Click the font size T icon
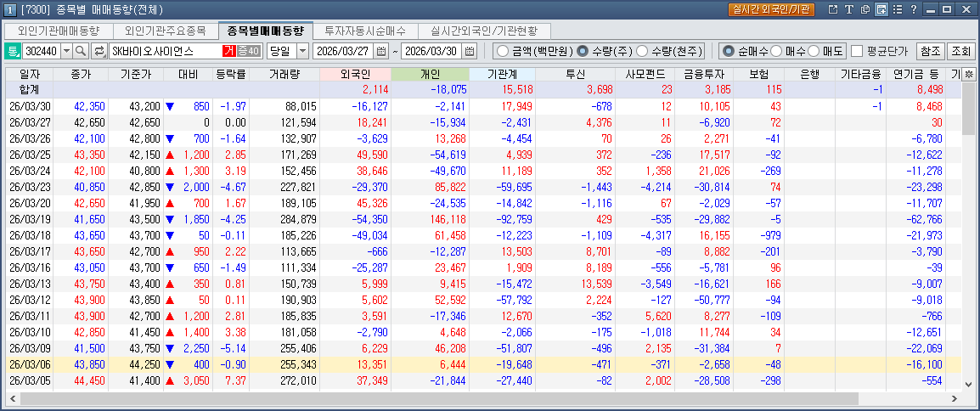Image resolution: width=980 pixels, height=411 pixels. (x=848, y=9)
